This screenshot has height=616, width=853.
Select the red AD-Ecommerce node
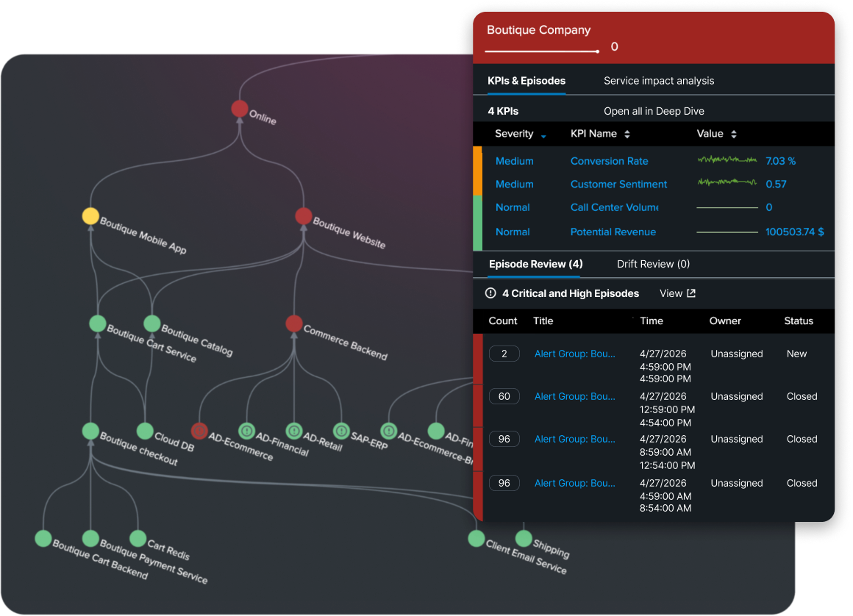pyautogui.click(x=199, y=431)
